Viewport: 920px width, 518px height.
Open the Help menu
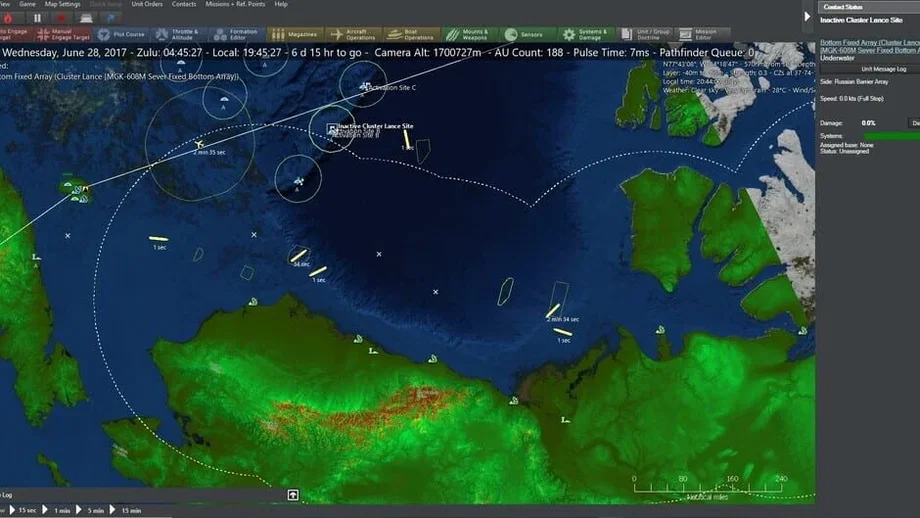[281, 4]
